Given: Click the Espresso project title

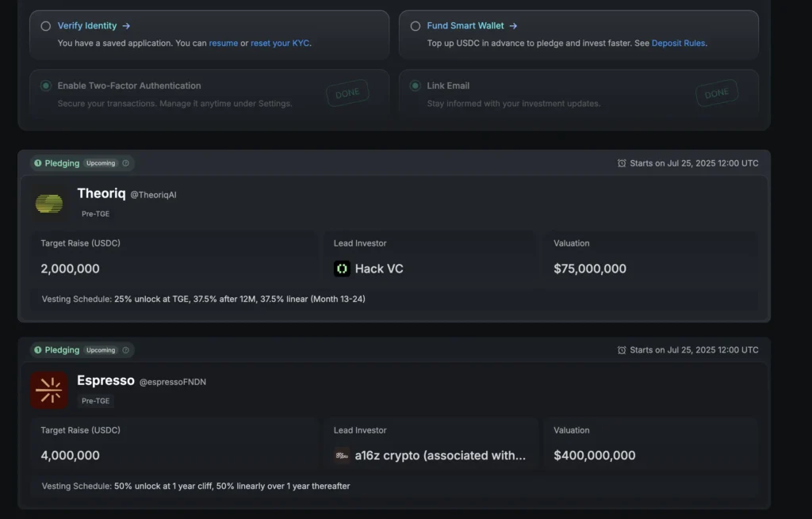Looking at the screenshot, I should (x=105, y=380).
